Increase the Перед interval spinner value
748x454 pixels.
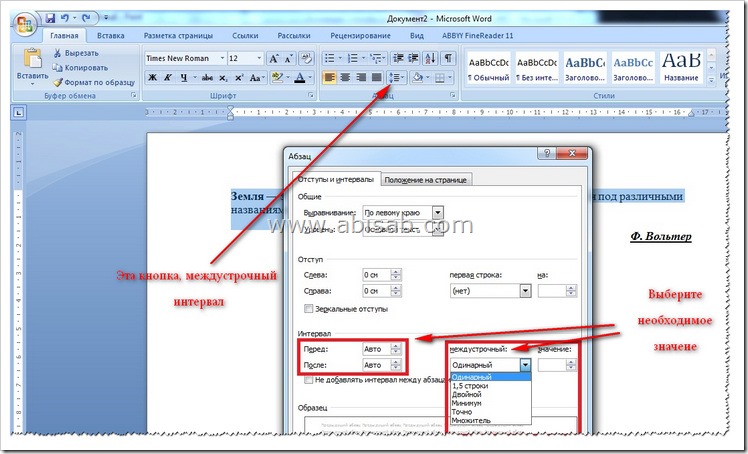[396, 346]
